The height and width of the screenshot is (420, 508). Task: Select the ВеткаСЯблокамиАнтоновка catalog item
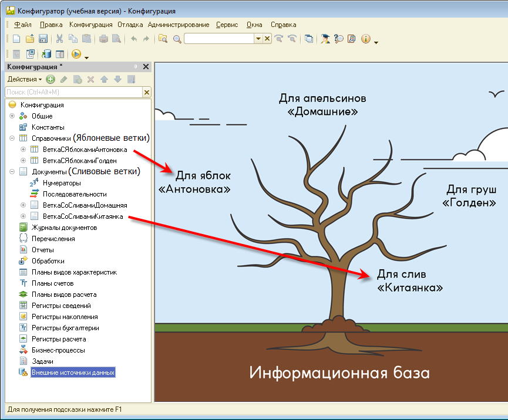85,150
